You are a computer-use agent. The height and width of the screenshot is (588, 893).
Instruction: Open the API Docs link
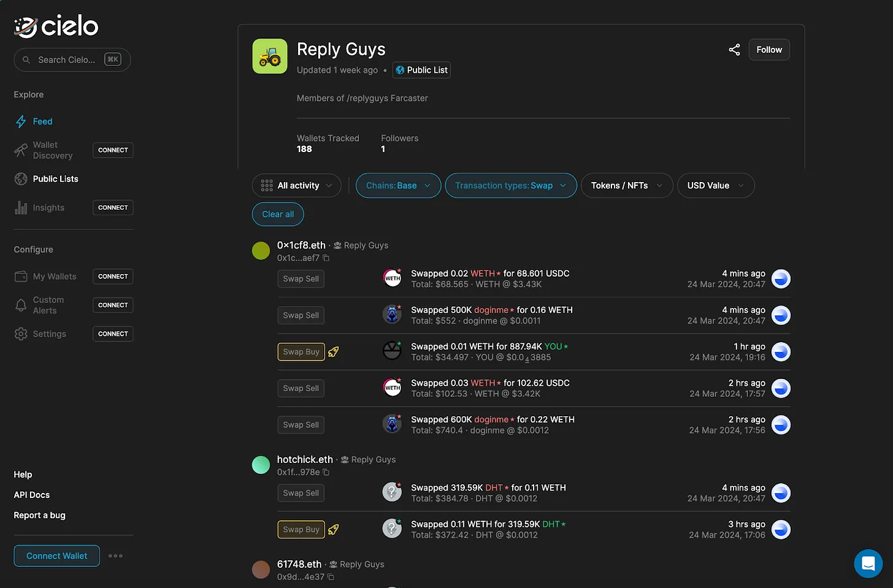point(32,495)
